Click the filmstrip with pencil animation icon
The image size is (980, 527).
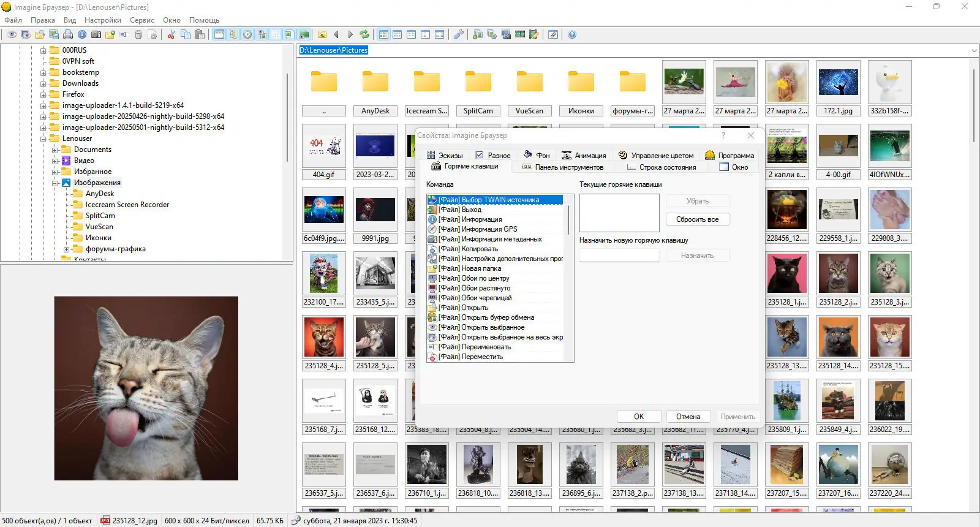(x=534, y=34)
